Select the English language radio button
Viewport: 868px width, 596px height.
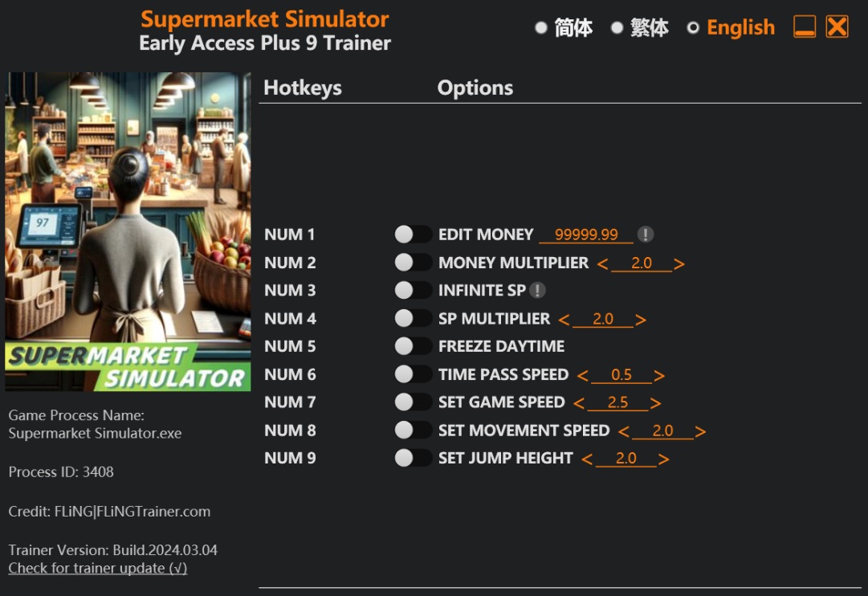(693, 28)
